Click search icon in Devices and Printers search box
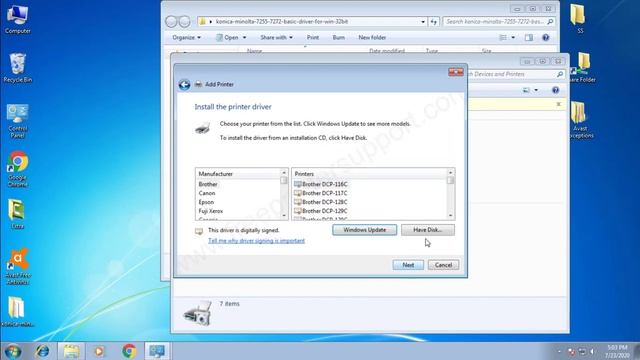The width and height of the screenshot is (640, 360). (560, 74)
